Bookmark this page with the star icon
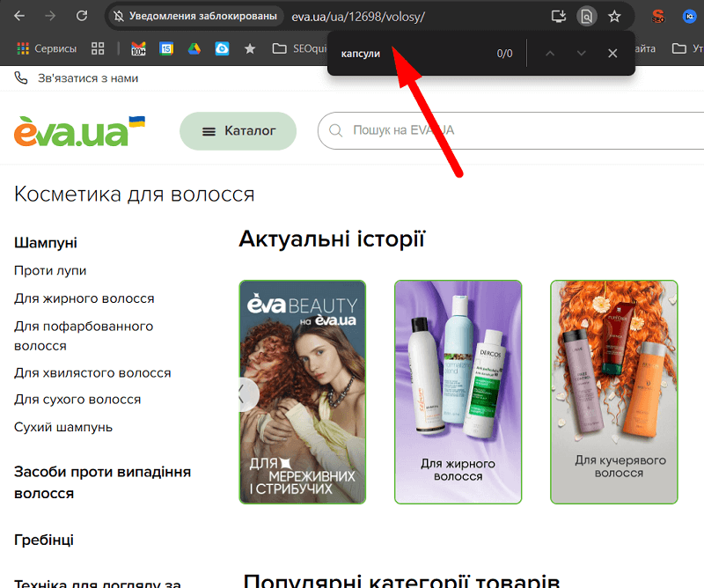Image resolution: width=704 pixels, height=588 pixels. tap(614, 17)
